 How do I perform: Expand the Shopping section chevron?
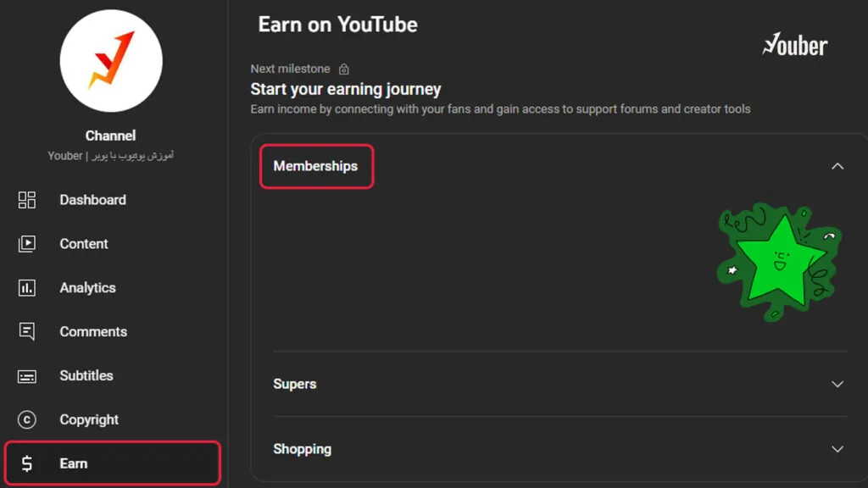tap(837, 449)
